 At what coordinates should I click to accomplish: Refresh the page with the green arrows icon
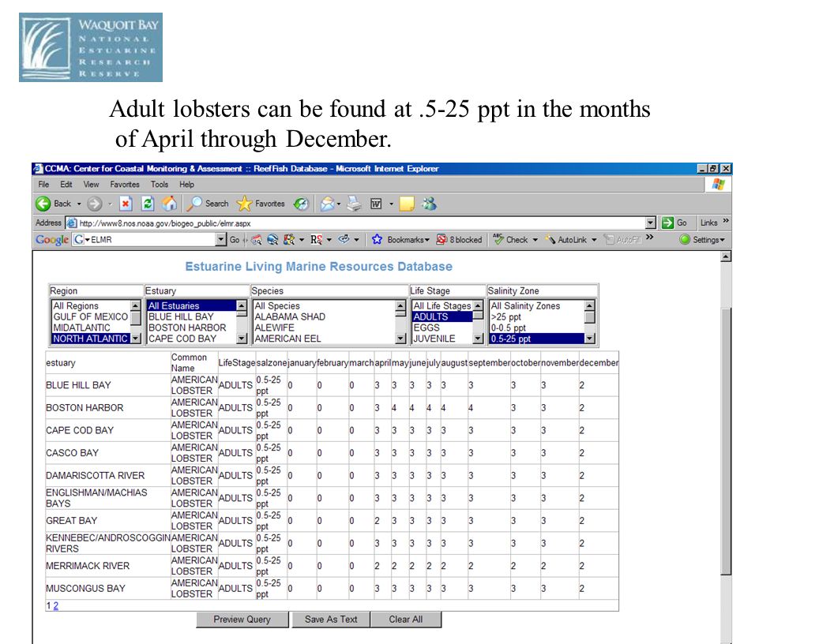coord(148,204)
